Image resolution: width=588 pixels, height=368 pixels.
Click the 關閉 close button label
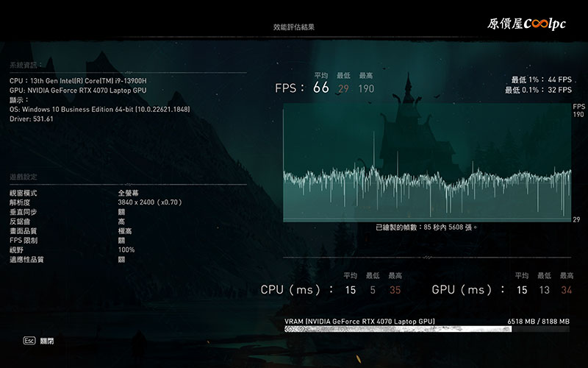pyautogui.click(x=47, y=341)
